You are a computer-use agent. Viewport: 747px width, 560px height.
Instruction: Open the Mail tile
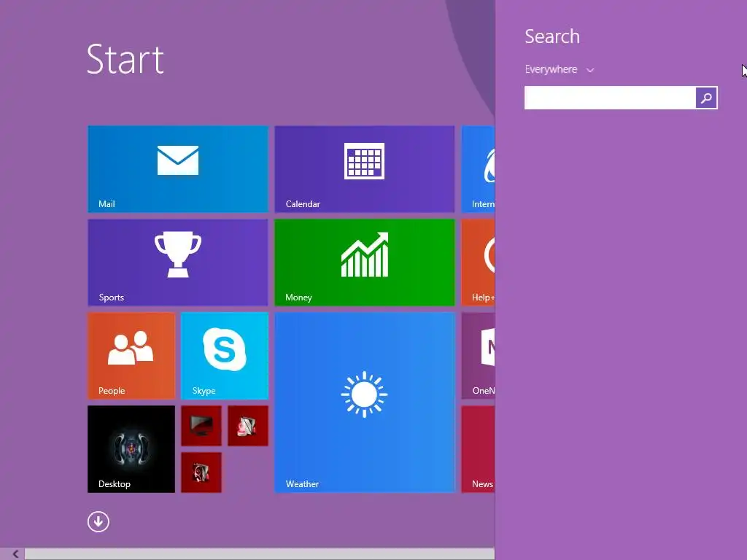coord(178,169)
